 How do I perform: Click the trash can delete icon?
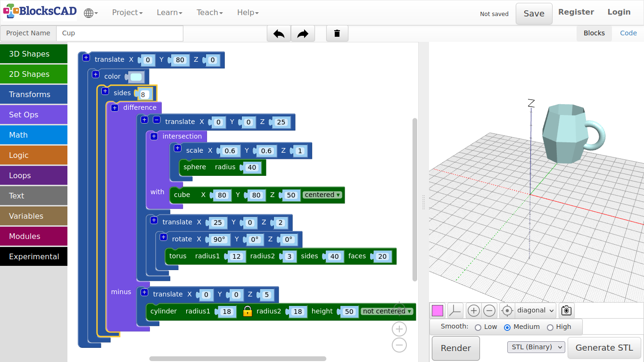(337, 33)
